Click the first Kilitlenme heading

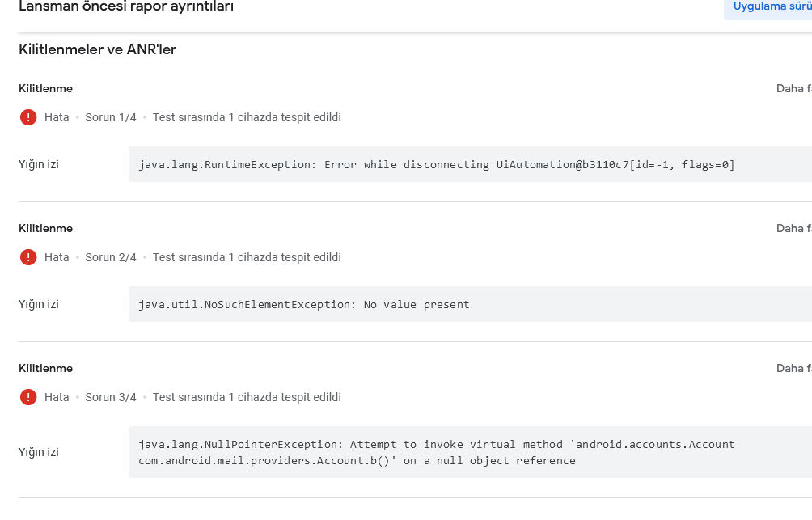pyautogui.click(x=45, y=89)
